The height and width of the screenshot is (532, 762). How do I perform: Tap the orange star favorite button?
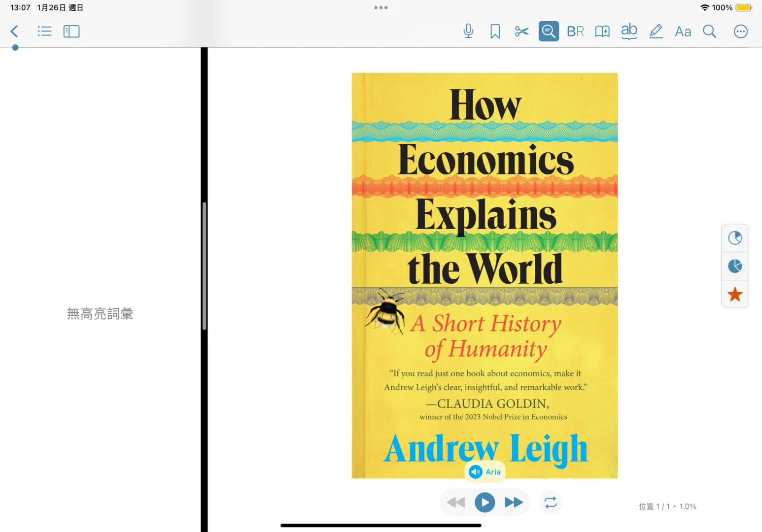[735, 295]
